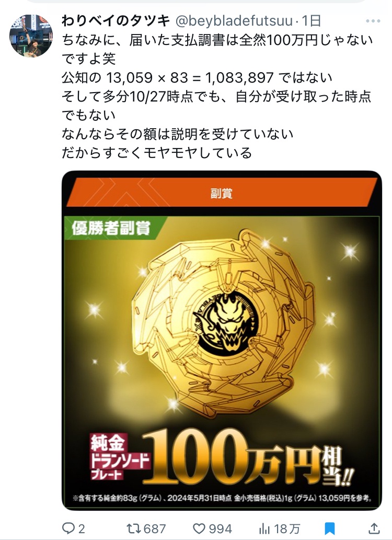Viewport: 392px width, 540px height.
Task: Tap the 100万円相当 gold text in image
Action: (x=248, y=457)
